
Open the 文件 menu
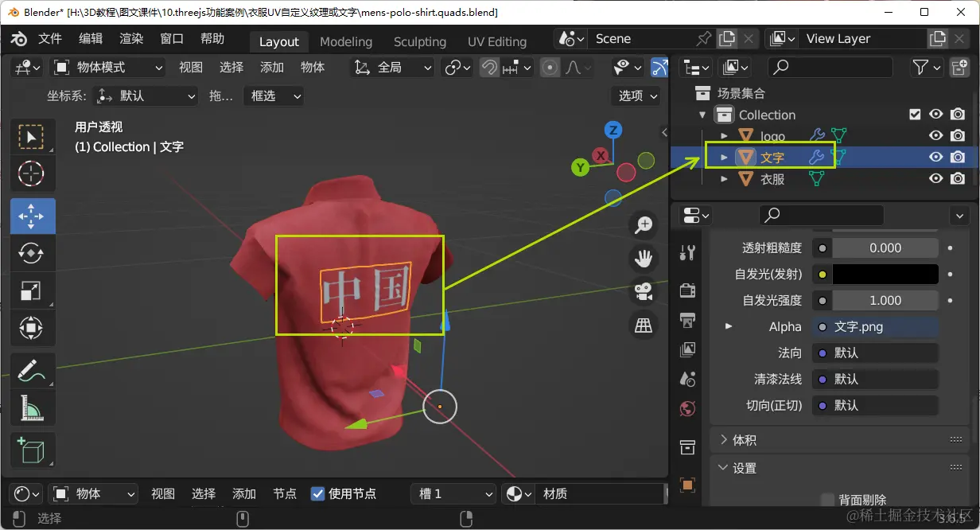click(50, 39)
